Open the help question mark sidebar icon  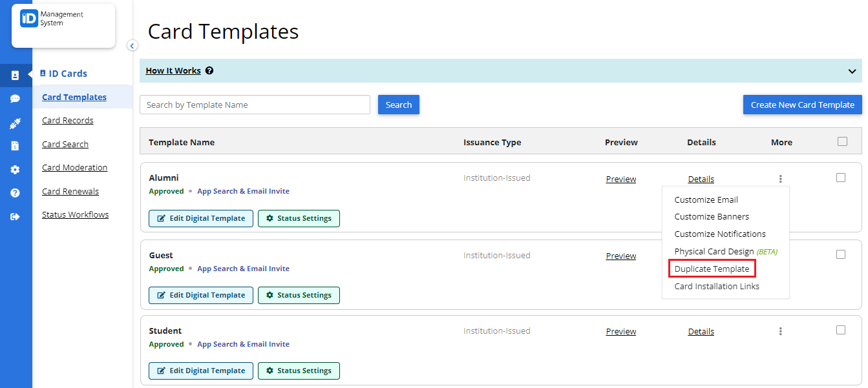click(x=15, y=193)
